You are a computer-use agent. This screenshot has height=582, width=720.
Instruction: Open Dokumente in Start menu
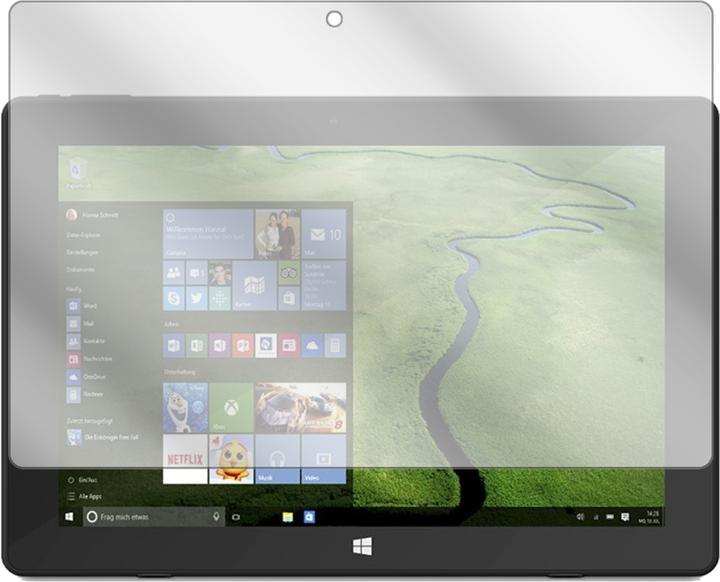pos(80,270)
